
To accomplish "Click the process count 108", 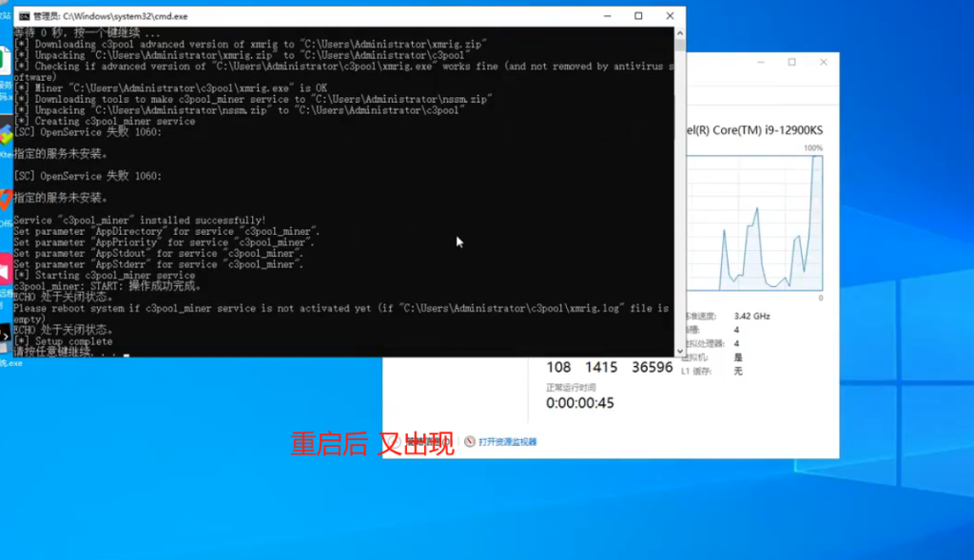I will click(558, 368).
